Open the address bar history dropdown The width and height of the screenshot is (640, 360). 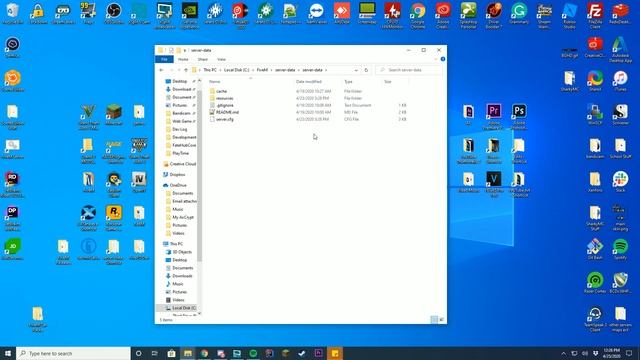[356, 70]
